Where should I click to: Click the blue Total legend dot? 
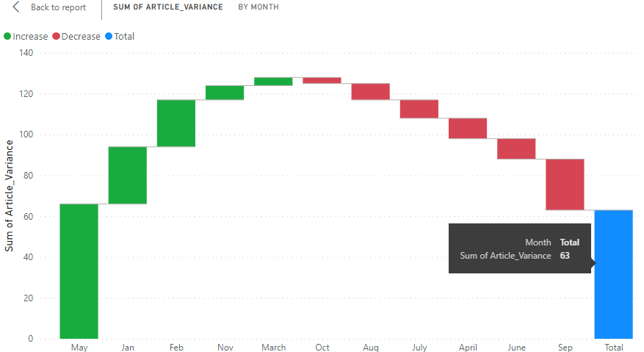pos(109,37)
